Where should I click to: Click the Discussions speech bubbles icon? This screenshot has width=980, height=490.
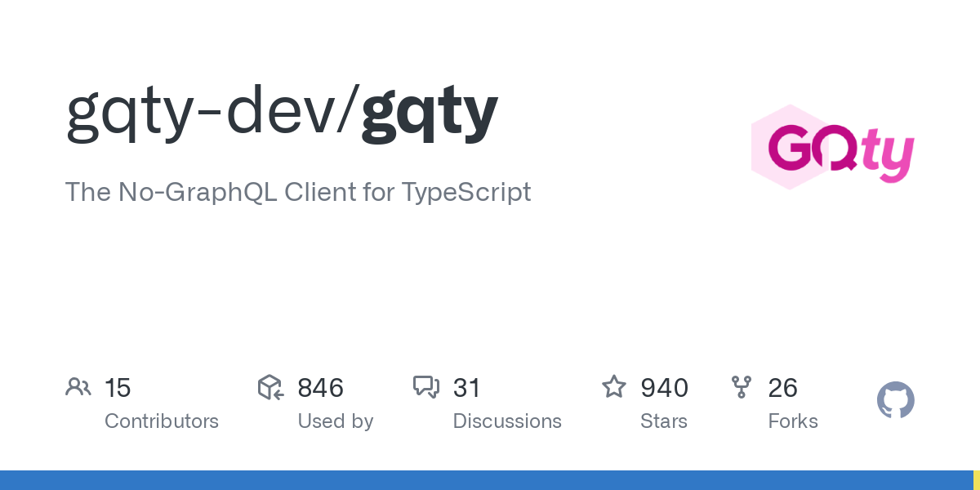[x=426, y=387]
